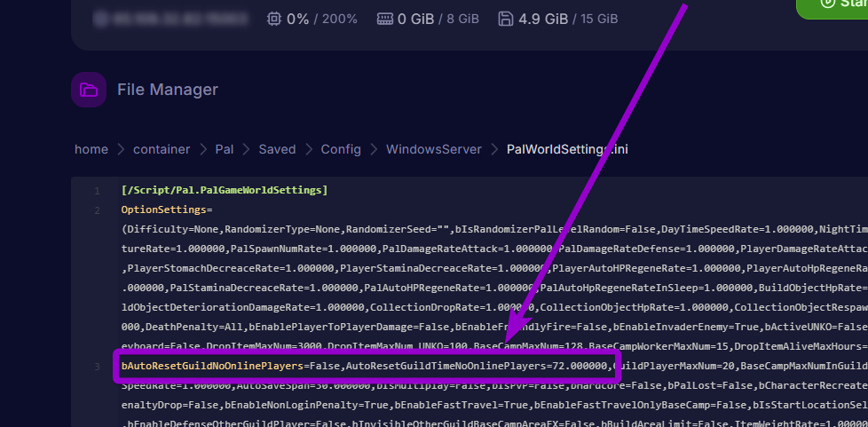The height and width of the screenshot is (427, 868).
Task: Select the PalWorldSettings.ini breadcrumb item
Action: pyautogui.click(x=568, y=149)
